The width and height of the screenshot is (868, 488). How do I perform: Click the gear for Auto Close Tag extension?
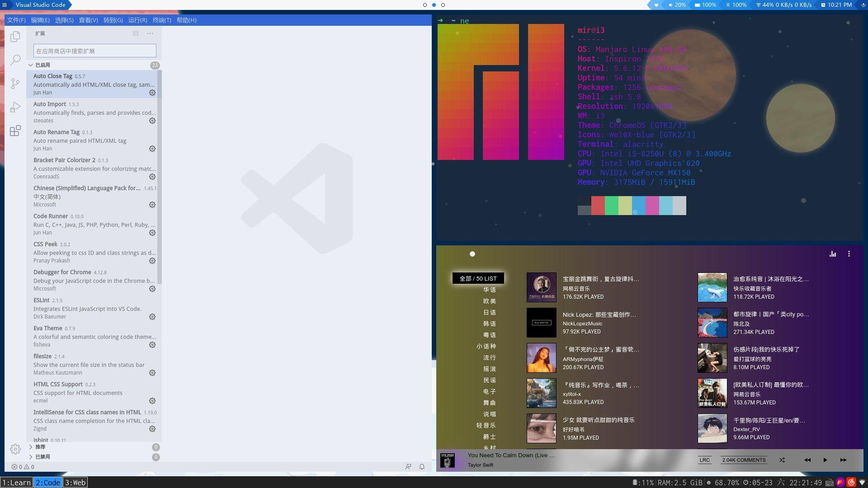152,93
